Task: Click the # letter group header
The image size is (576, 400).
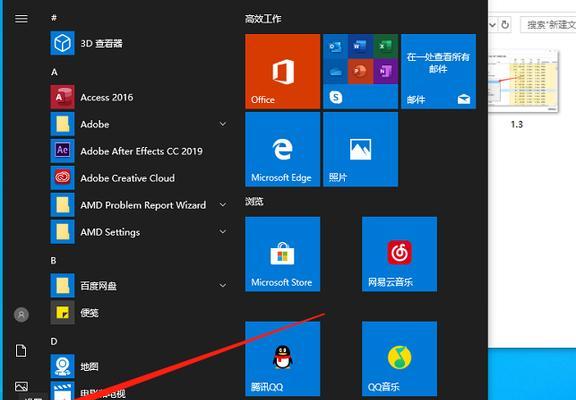Action: [x=54, y=18]
